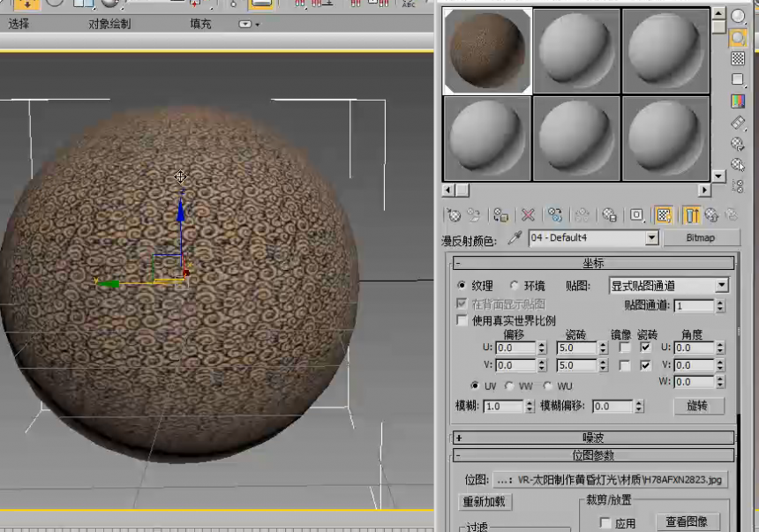Open ribbon dropdown next to 填充
Viewport: 759px width, 532px height.
[249, 24]
